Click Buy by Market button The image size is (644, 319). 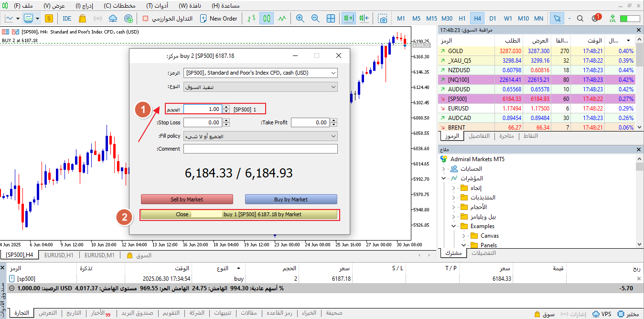click(x=291, y=199)
